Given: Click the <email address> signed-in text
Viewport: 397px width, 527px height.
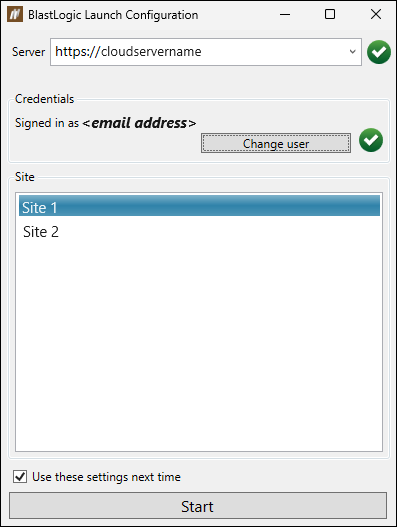Looking at the screenshot, I should [139, 123].
